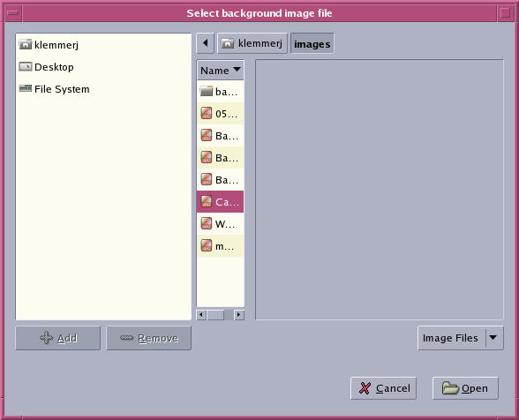
Task: Select the klemmerj home folder bookmark
Action: pos(49,45)
